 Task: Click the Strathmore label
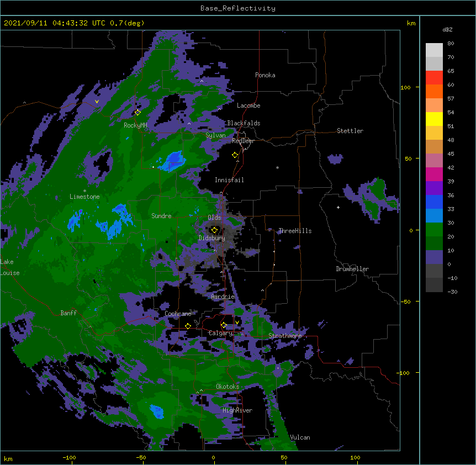285,336
